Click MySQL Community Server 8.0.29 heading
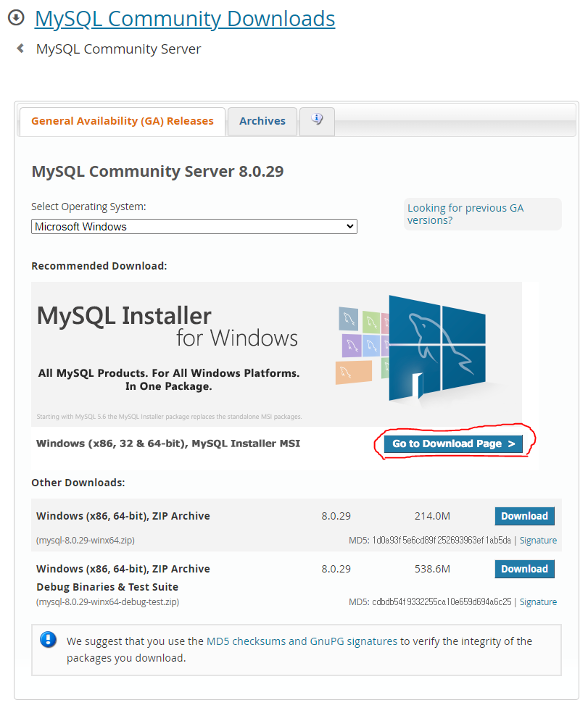The height and width of the screenshot is (708, 588). [x=157, y=172]
